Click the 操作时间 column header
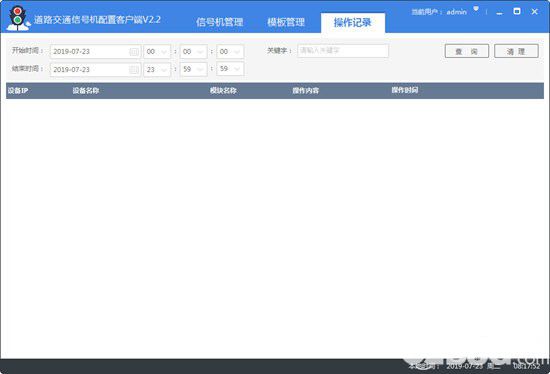This screenshot has width=550, height=374. (x=405, y=90)
